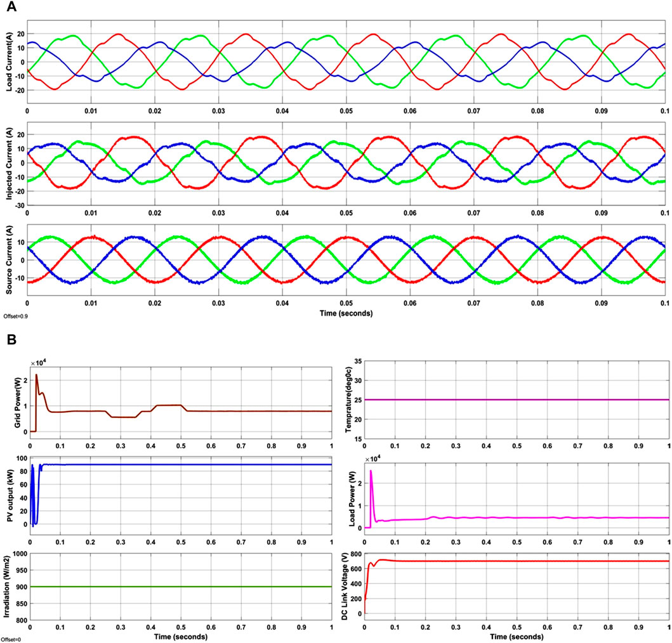Click the ×10^4 multiplier above Grid Power plot

tap(39, 363)
